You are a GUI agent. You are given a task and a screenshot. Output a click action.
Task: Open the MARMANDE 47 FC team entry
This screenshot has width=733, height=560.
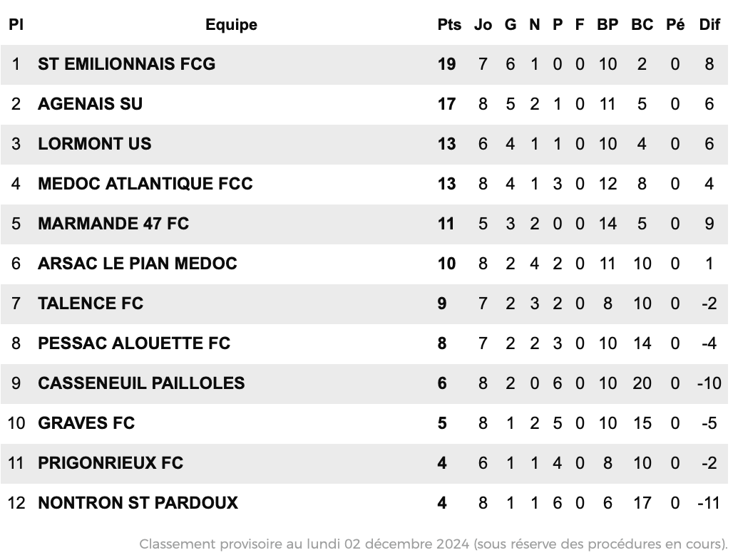[113, 224]
